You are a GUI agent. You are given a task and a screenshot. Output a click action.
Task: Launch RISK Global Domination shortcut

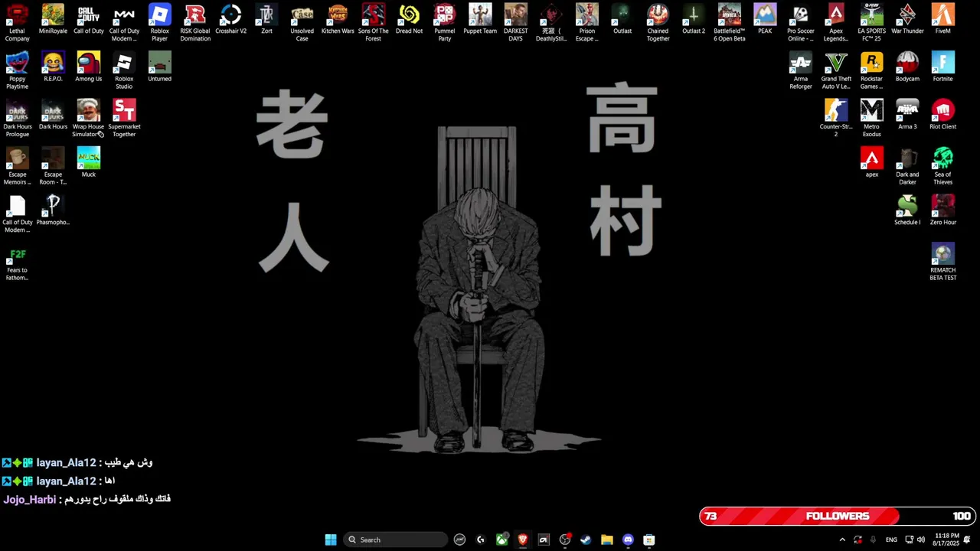(195, 22)
